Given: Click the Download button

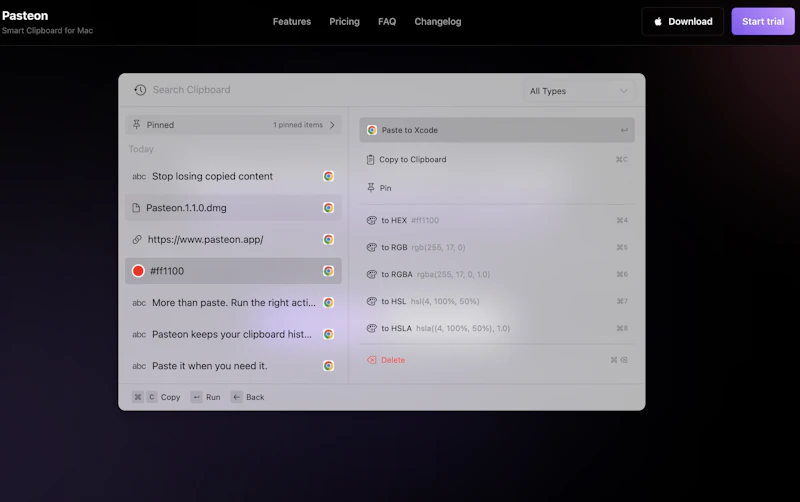Looking at the screenshot, I should pos(683,21).
